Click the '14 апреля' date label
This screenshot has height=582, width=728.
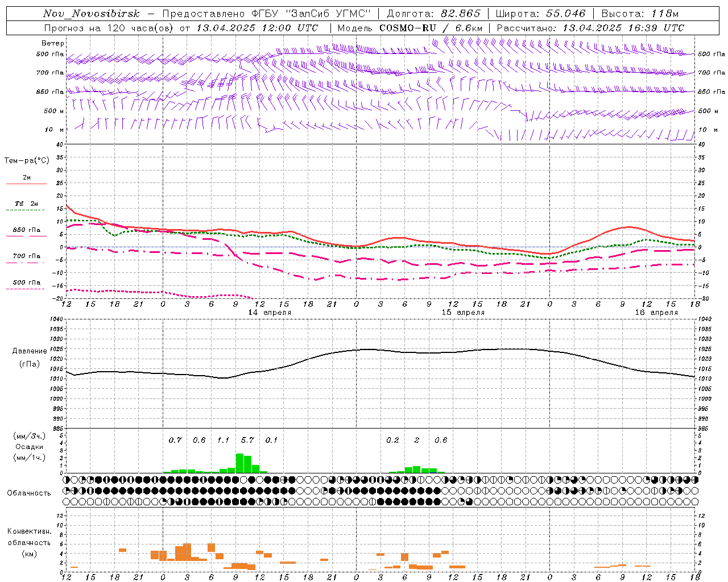(270, 313)
